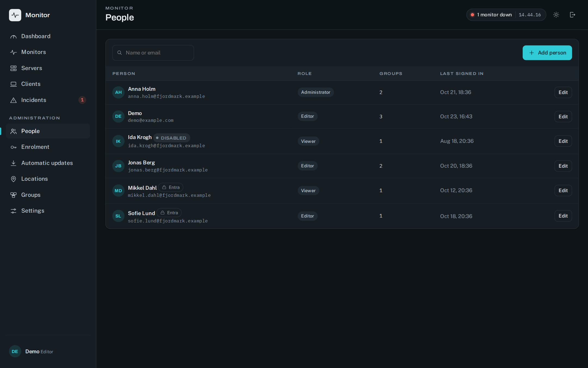Click Sofie Lund's Entra lock badge
Viewport: 588px width, 368px height.
(169, 213)
